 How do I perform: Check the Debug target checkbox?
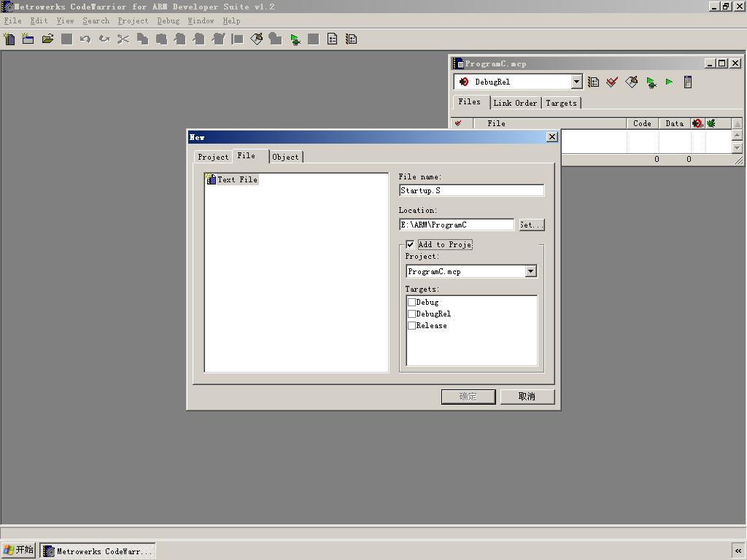411,303
